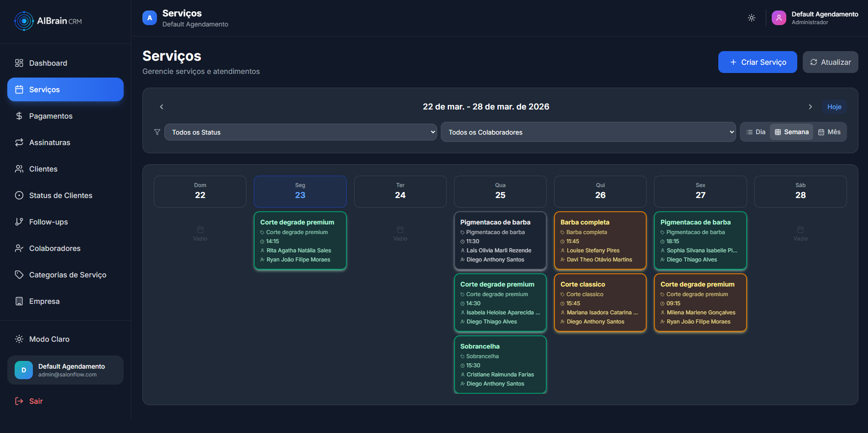The image size is (868, 433).
Task: Click the sun icon beside Modo Claro
Action: pos(19,339)
